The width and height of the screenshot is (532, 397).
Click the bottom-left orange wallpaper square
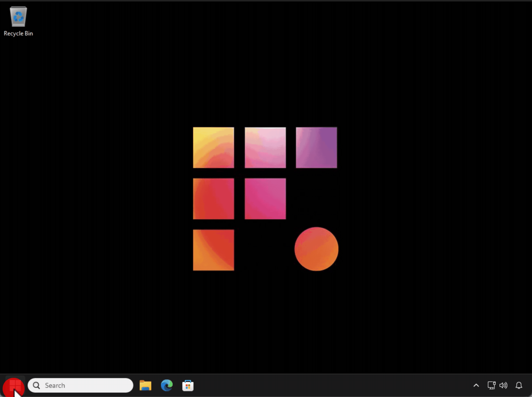tap(213, 250)
